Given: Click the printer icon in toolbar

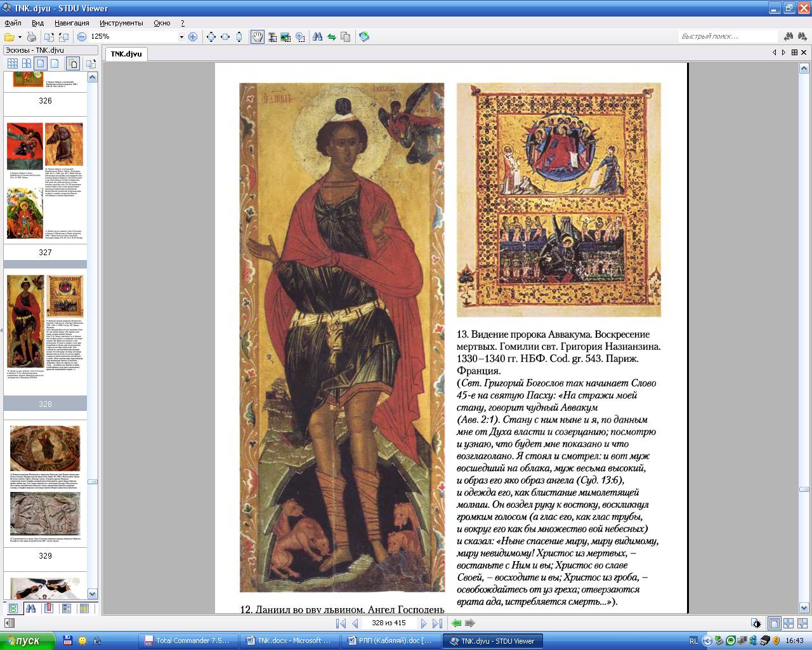Looking at the screenshot, I should [x=32, y=37].
